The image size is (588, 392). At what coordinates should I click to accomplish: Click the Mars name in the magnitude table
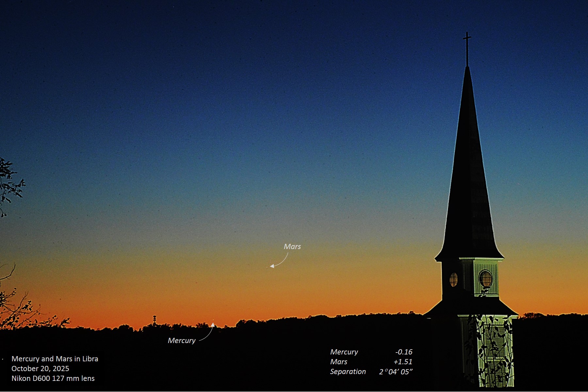pyautogui.click(x=338, y=362)
